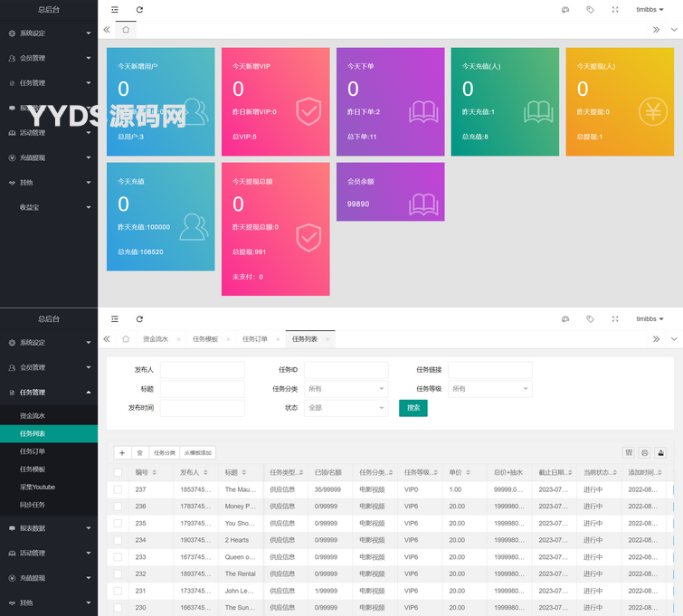Viewport: 683px width, 616px height.
Task: Open the column filter icon above the table
Action: [629, 452]
